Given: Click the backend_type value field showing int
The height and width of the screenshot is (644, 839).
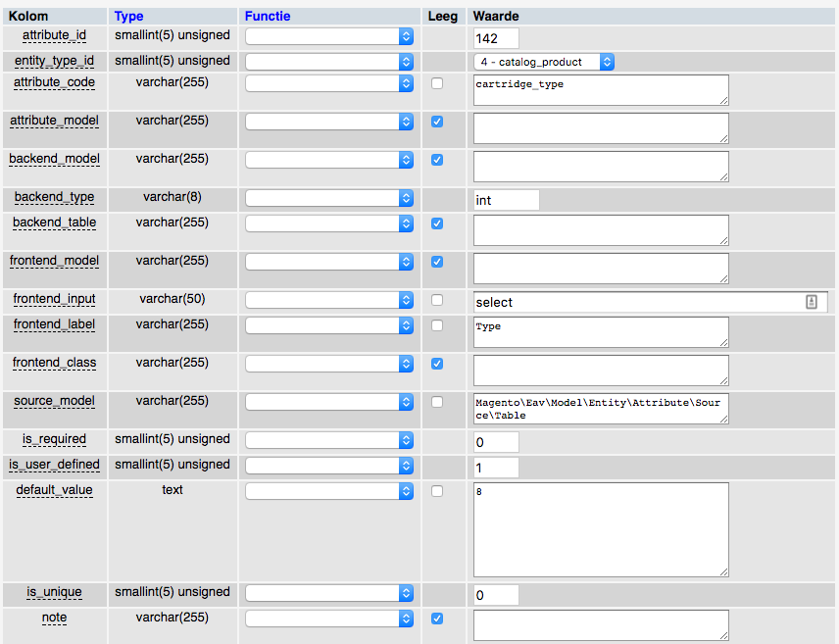Looking at the screenshot, I should click(x=505, y=199).
